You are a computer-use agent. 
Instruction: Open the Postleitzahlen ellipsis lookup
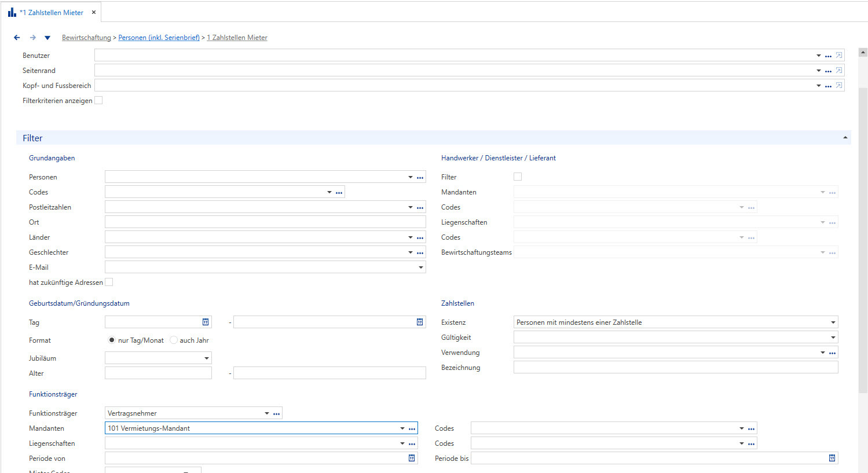pos(420,208)
